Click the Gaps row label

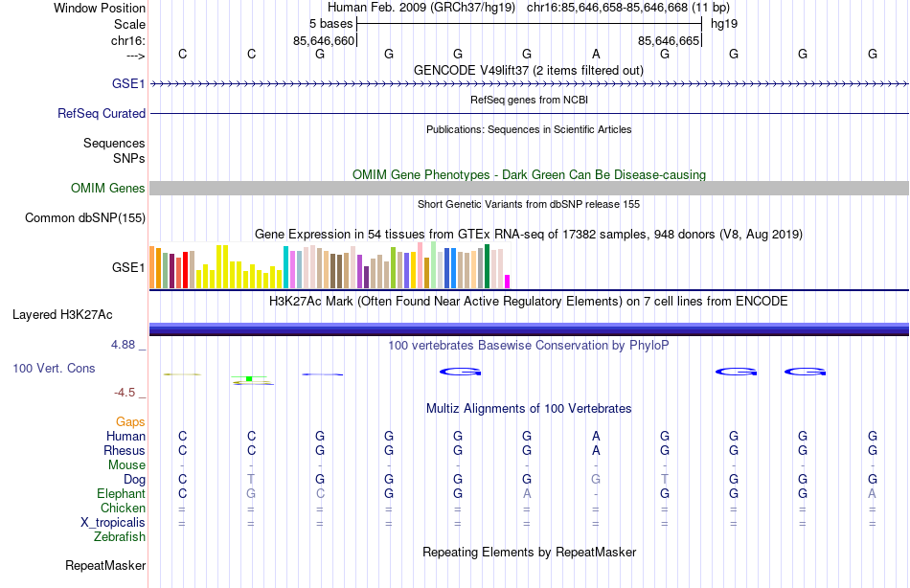[x=130, y=422]
